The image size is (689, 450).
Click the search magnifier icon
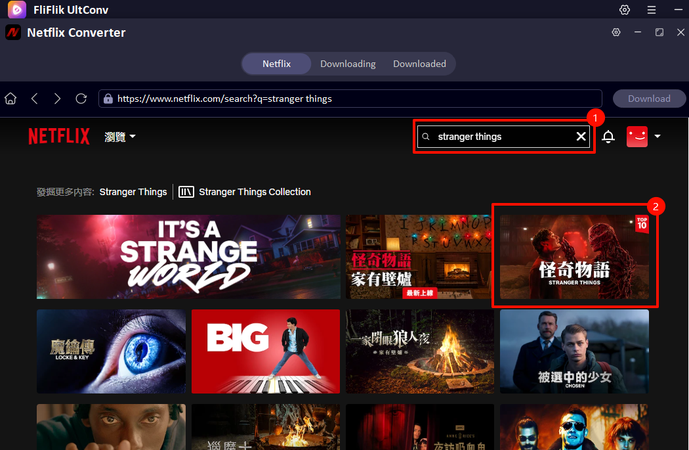(x=425, y=137)
